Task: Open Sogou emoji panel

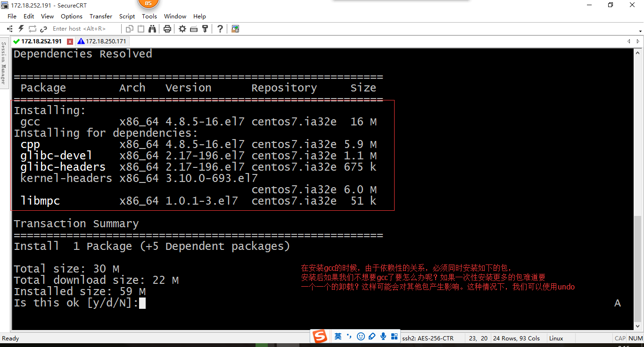Action: coord(361,336)
